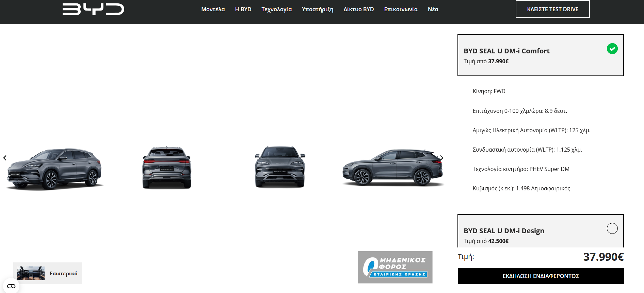This screenshot has width=644, height=293.
Task: Click the 'Τιμή:' label above the interest button
Action: coord(466,257)
